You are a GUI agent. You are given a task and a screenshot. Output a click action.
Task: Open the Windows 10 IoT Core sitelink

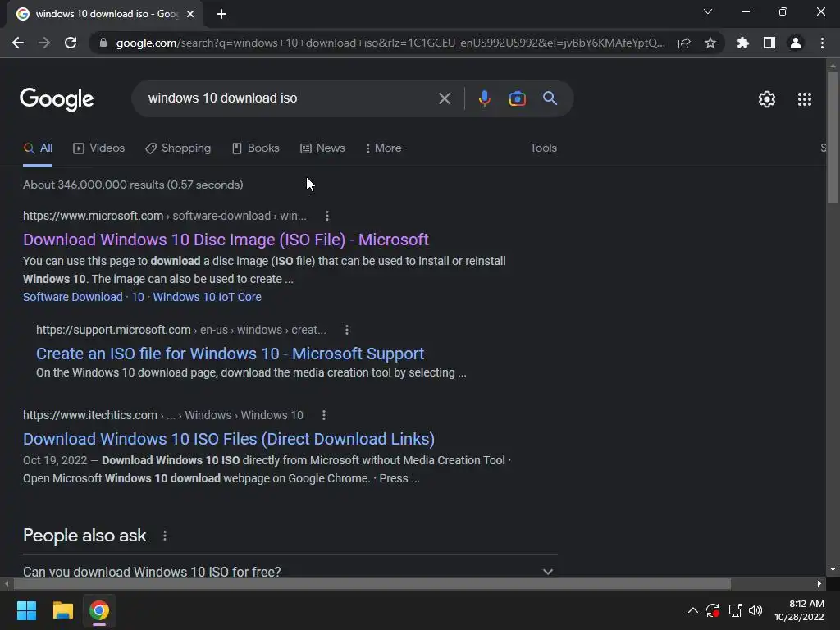coord(208,297)
